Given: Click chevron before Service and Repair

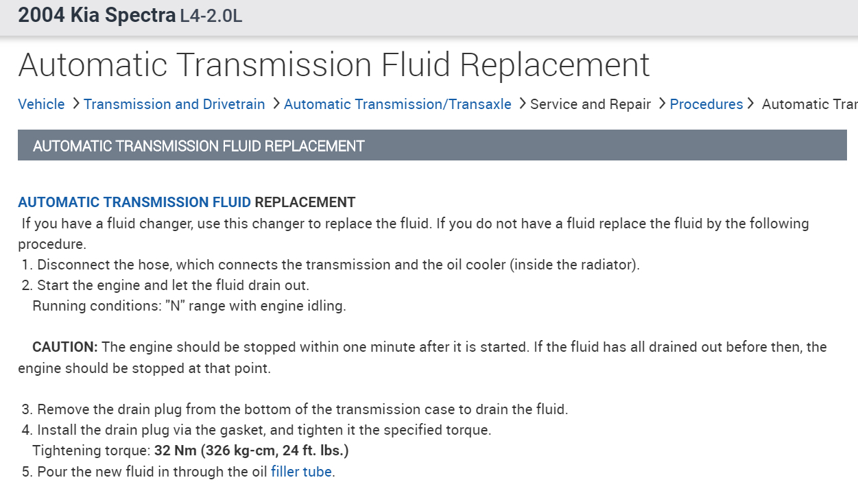Looking at the screenshot, I should (522, 104).
